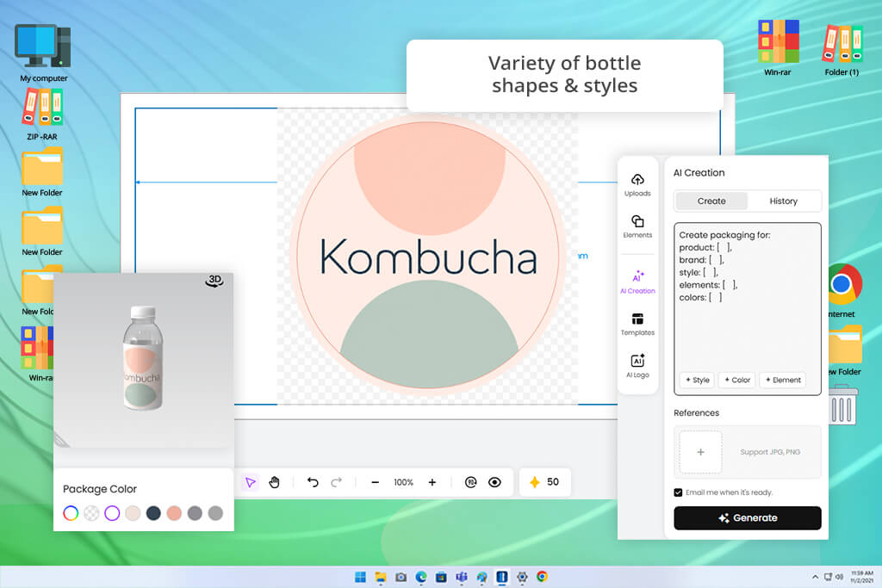Select the salmon pink package color

174,513
